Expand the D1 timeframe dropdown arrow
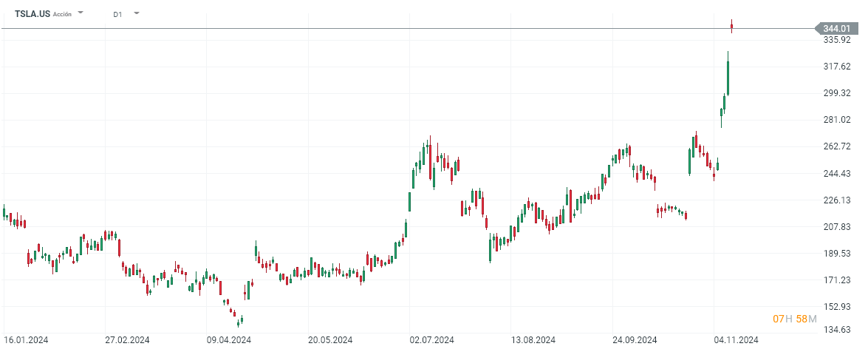Image resolution: width=868 pixels, height=352 pixels. (136, 13)
